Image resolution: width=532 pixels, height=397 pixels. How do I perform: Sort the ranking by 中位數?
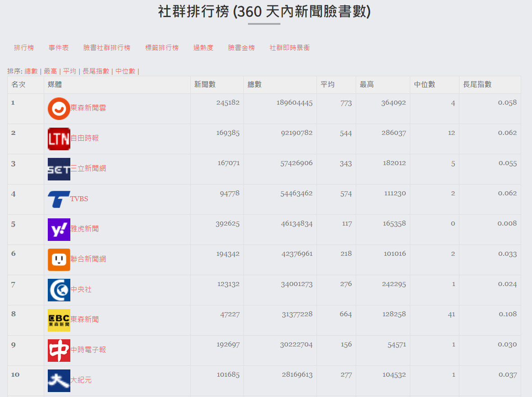point(125,71)
